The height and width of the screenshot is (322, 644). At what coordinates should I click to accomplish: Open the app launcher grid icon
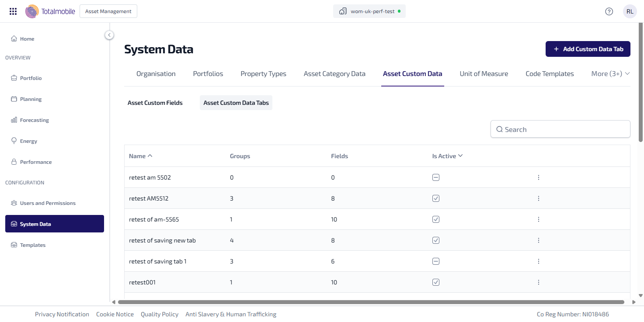tap(13, 11)
